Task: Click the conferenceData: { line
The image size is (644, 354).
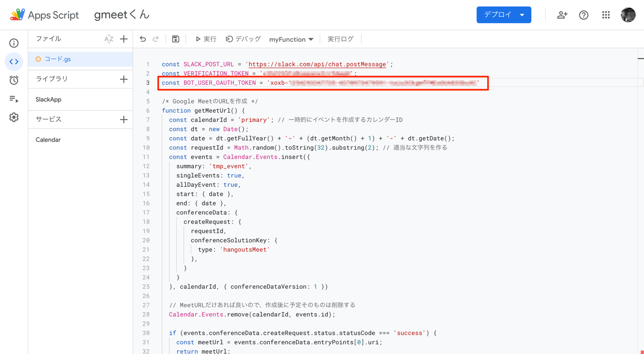Action: point(207,212)
